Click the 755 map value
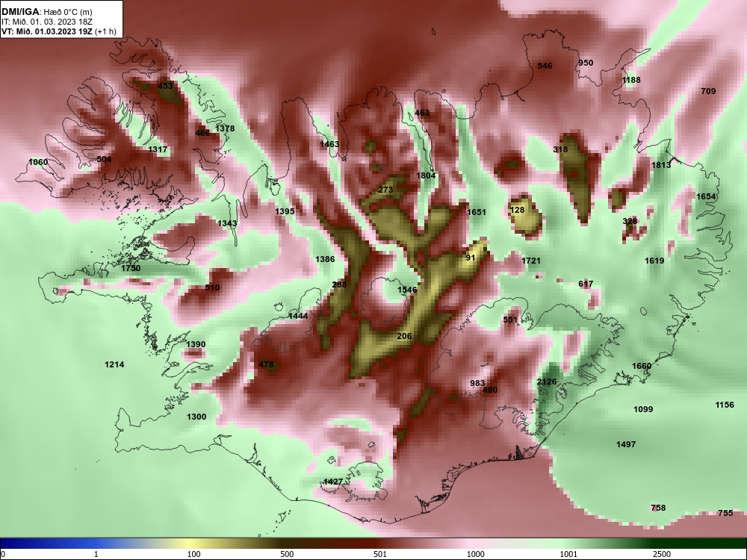 click(x=725, y=514)
